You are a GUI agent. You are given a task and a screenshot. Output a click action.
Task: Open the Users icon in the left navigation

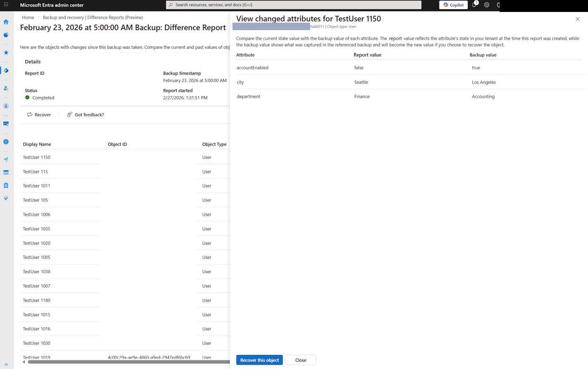click(6, 88)
